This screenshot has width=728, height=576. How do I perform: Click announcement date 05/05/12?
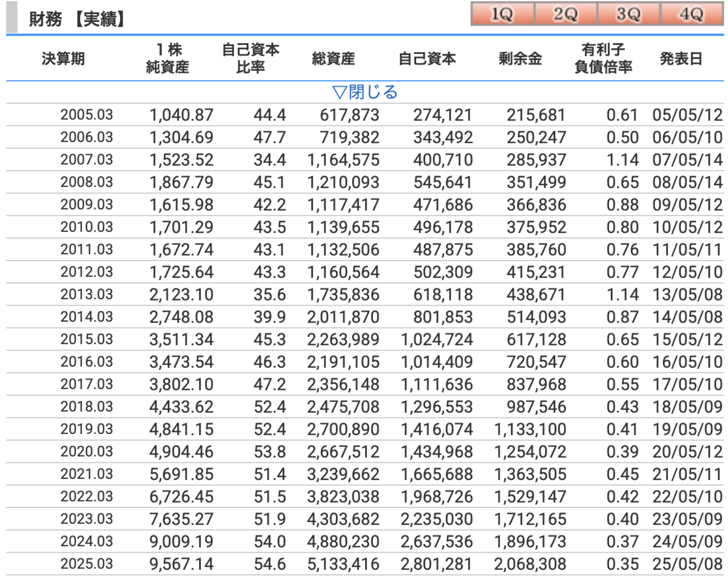[688, 115]
